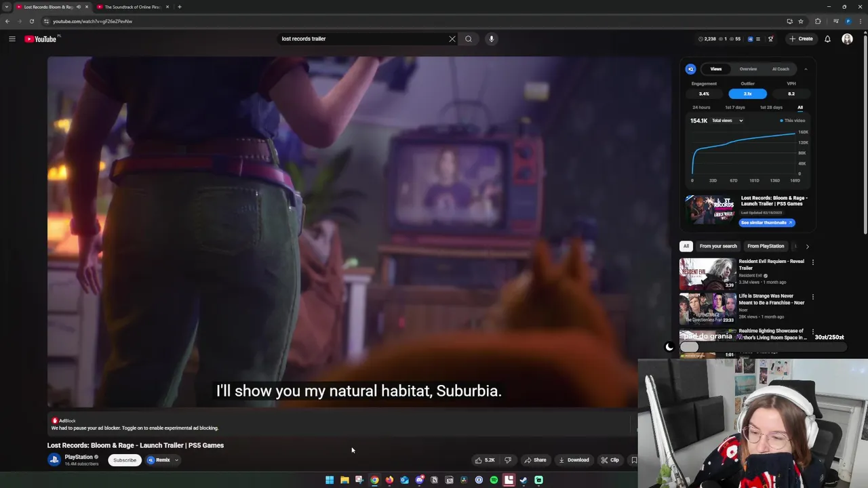Screen dimensions: 868x488
Task: Clear the search query with the X
Action: click(452, 39)
